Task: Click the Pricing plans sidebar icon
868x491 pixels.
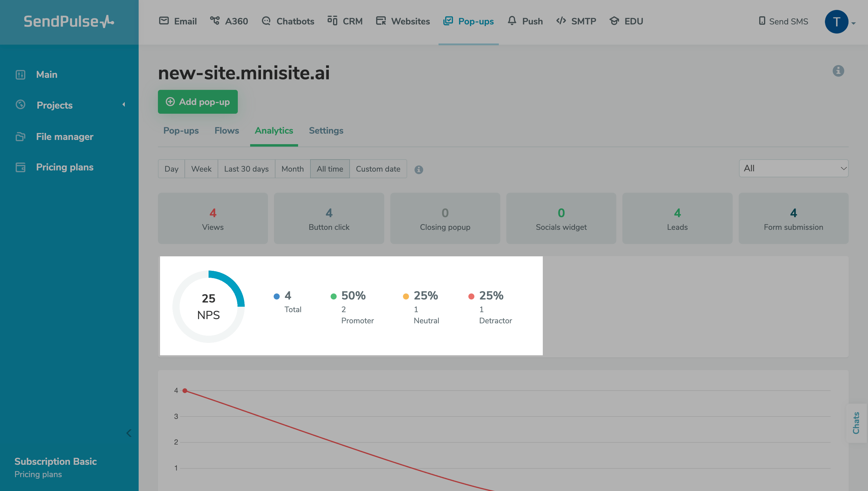Action: click(x=20, y=167)
